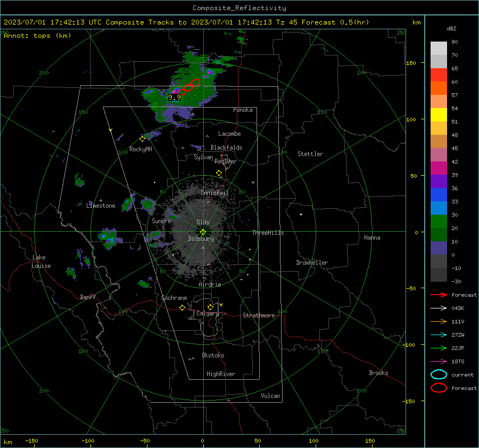Click the HighRiver town label
Viewport: 479px width, 448px height.
coord(221,374)
